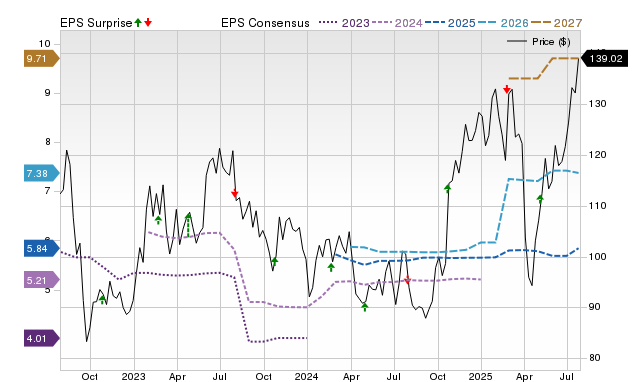
Task: Click the 120 label on the price axis
Action: pos(597,155)
